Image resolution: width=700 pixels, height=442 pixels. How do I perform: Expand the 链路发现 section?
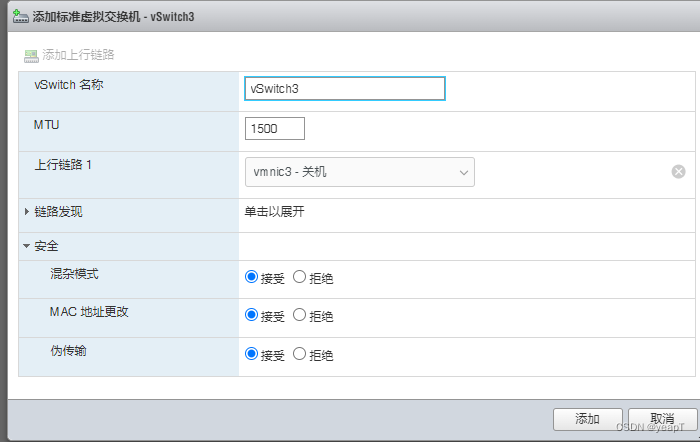coord(27,212)
